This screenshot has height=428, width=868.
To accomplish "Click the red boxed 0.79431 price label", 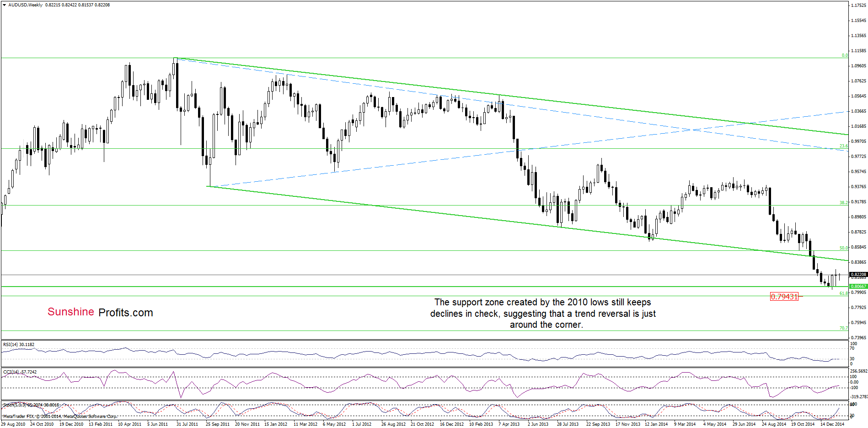I will [x=784, y=297].
